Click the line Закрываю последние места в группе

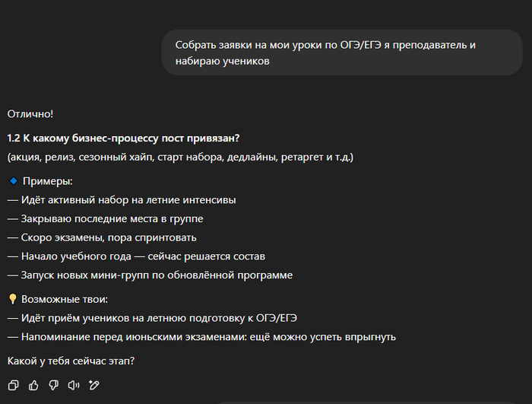(x=105, y=219)
